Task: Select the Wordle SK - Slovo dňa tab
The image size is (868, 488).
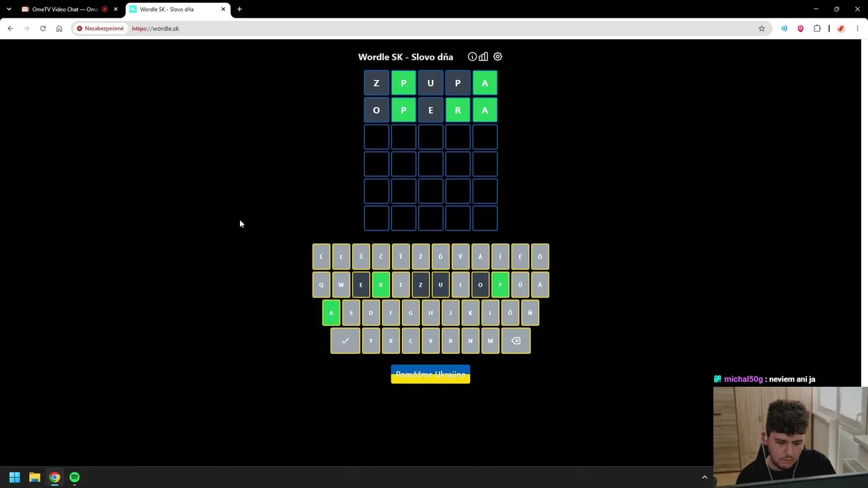Action: [178, 9]
